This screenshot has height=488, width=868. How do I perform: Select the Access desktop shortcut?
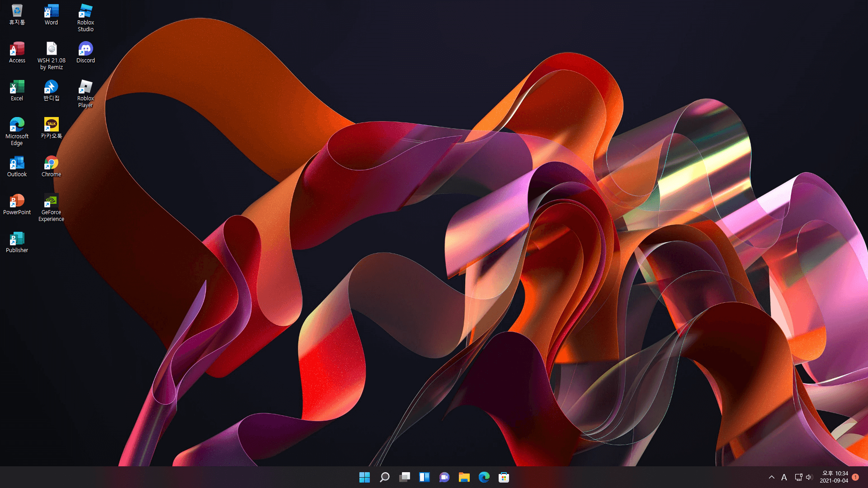click(17, 52)
